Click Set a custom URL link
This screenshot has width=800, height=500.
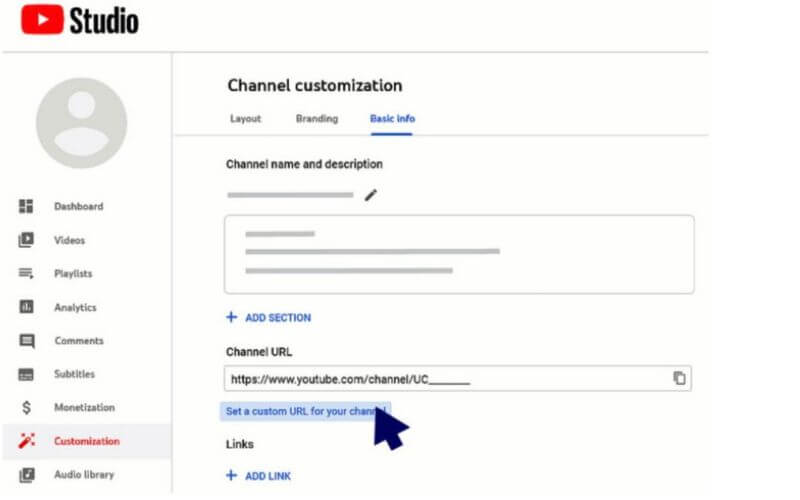(305, 411)
